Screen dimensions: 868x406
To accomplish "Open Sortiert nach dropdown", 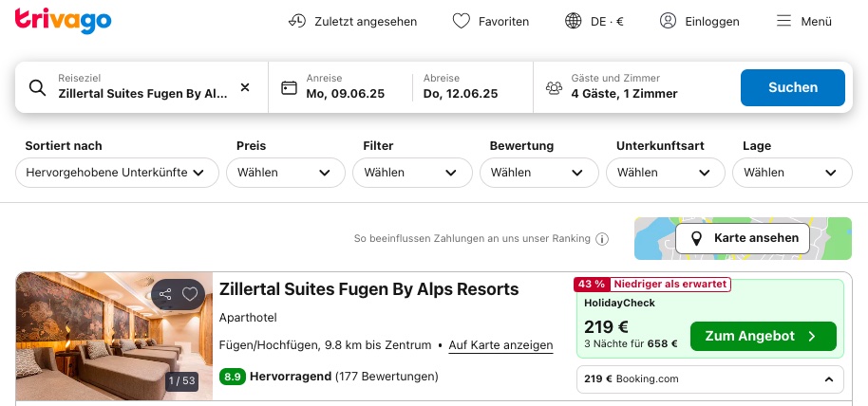I will point(117,173).
